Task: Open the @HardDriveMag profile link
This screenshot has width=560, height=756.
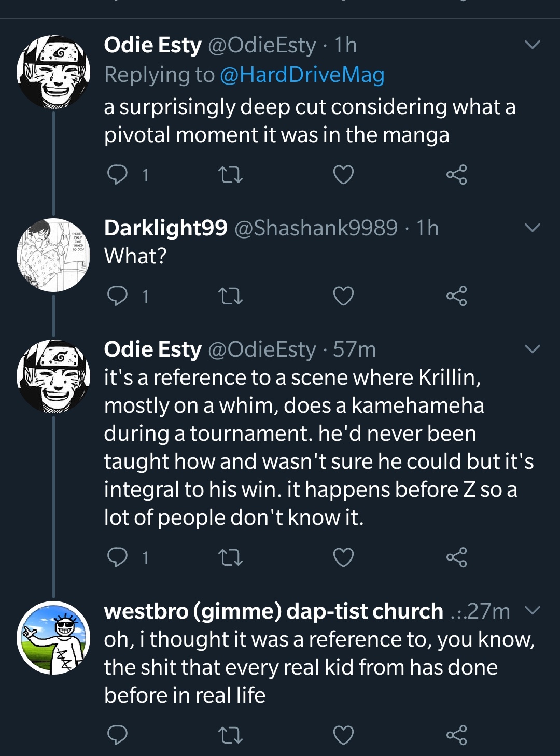Action: 302,75
